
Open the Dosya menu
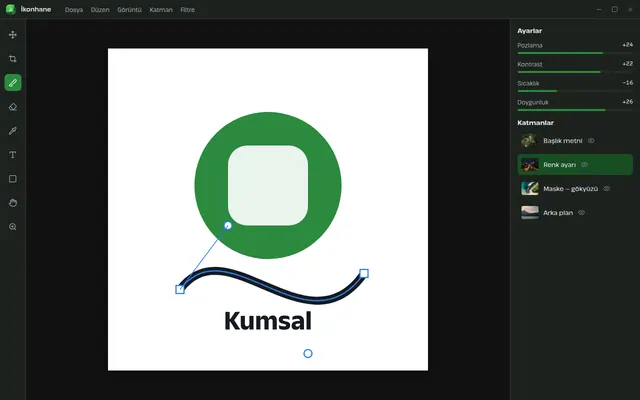tap(74, 10)
